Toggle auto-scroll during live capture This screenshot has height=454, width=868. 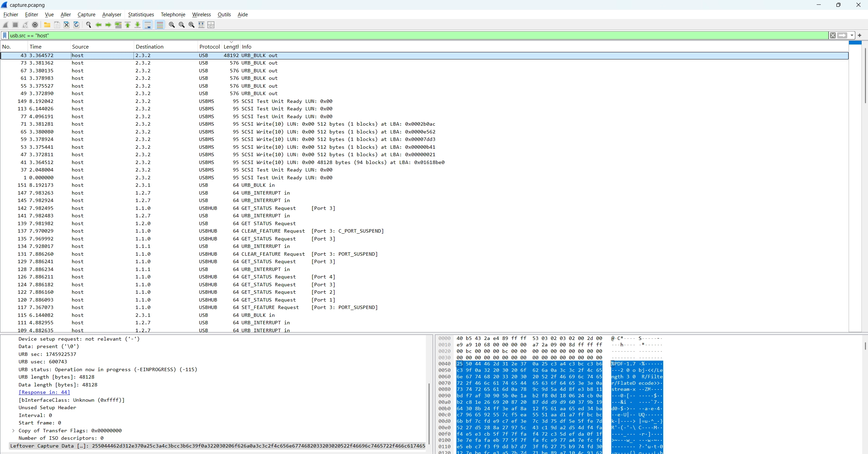coord(148,25)
